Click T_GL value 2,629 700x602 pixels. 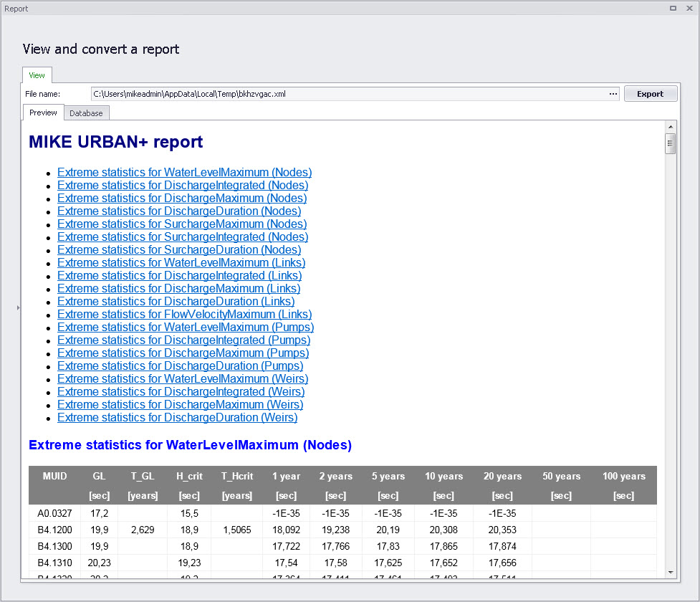click(143, 530)
